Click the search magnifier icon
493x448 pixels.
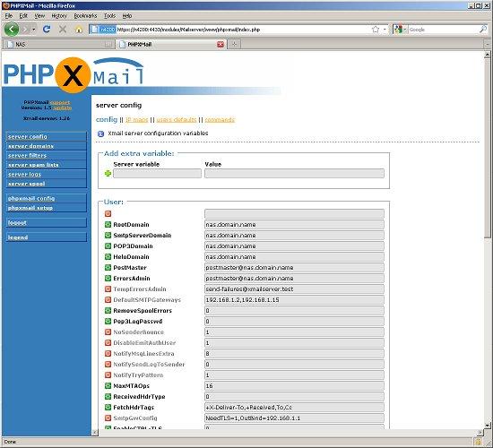point(483,30)
